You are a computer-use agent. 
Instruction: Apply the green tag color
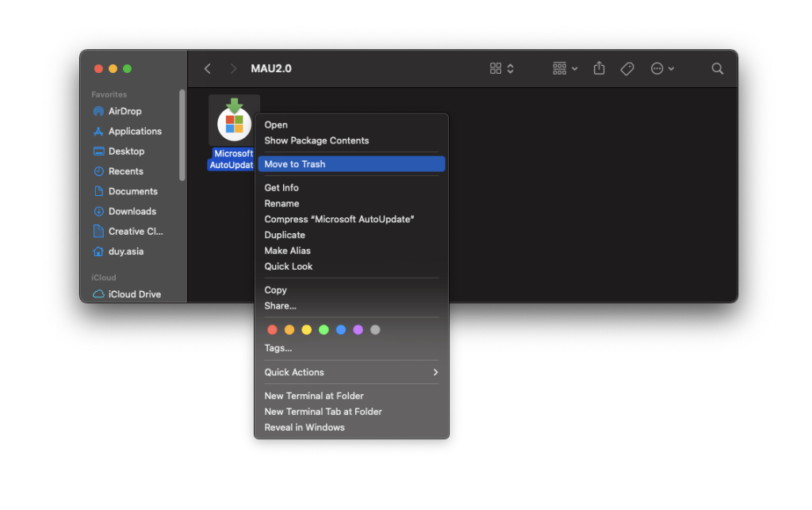point(324,330)
